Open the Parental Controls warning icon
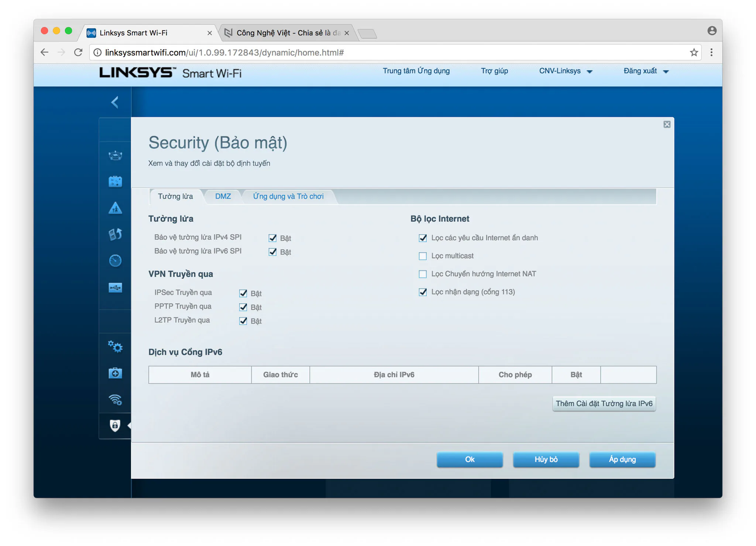This screenshot has height=546, width=756. (115, 208)
